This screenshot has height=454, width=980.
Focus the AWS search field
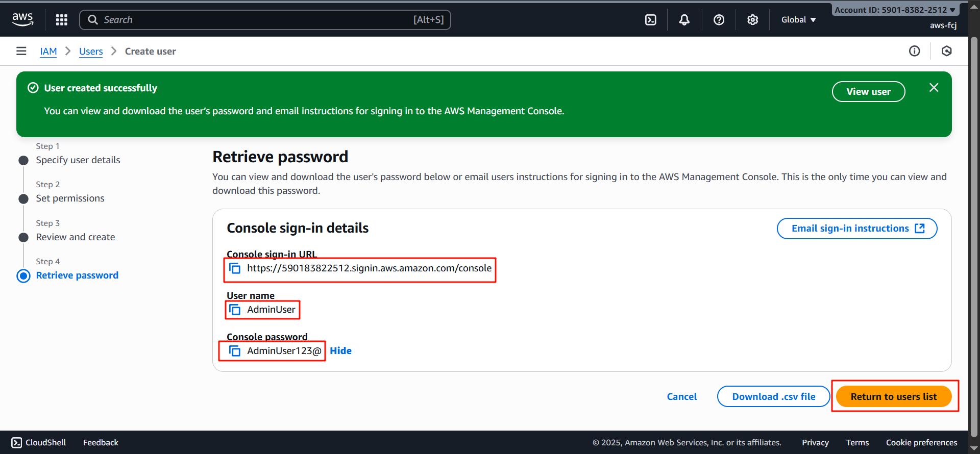[265, 20]
